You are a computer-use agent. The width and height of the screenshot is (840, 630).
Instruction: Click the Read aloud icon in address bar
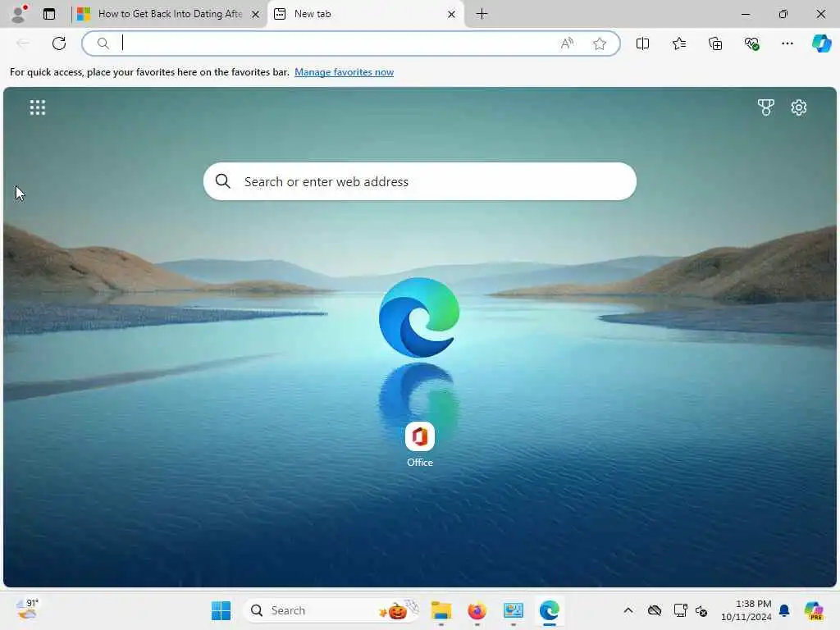click(567, 43)
